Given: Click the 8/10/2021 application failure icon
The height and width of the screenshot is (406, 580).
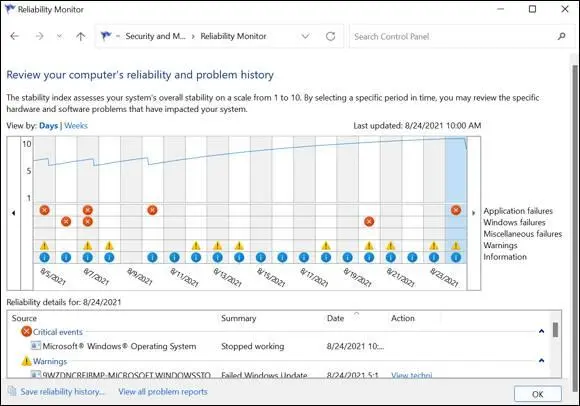Looking at the screenshot, I should click(x=152, y=210).
